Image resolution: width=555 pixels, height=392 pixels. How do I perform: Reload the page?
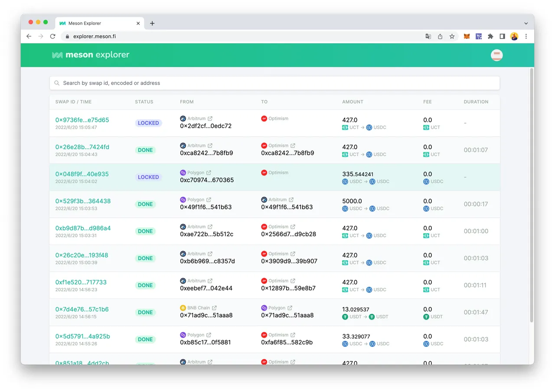click(53, 36)
